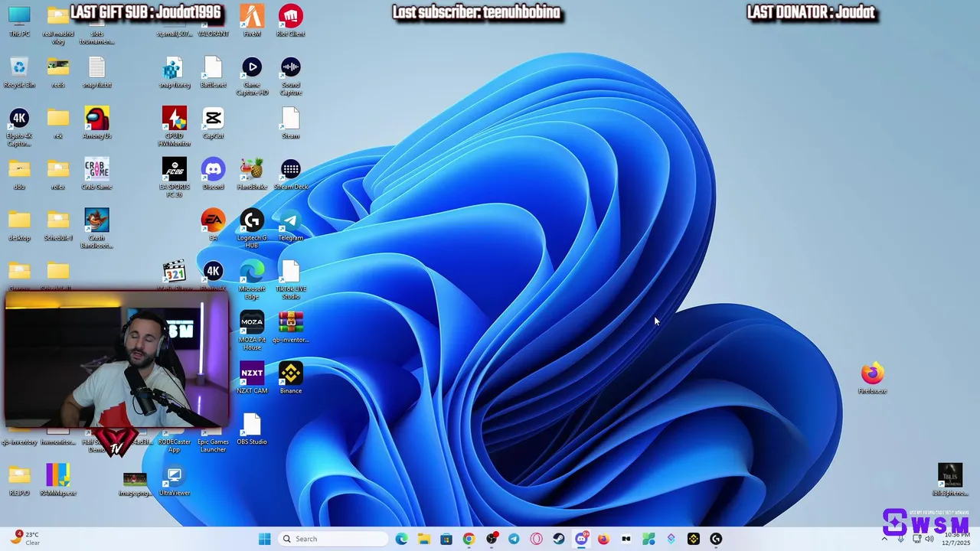Select the CapCut desktop shortcut

(x=213, y=123)
